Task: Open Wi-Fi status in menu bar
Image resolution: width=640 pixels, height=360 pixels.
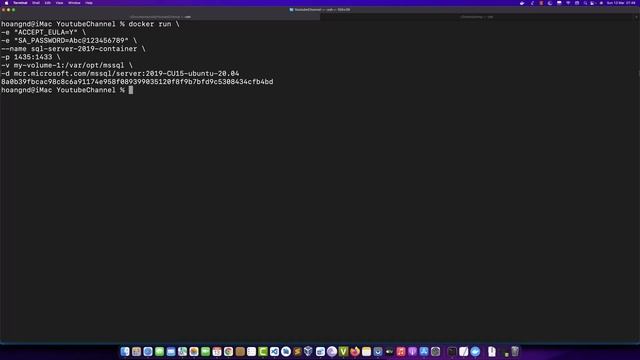Action: point(568,3)
